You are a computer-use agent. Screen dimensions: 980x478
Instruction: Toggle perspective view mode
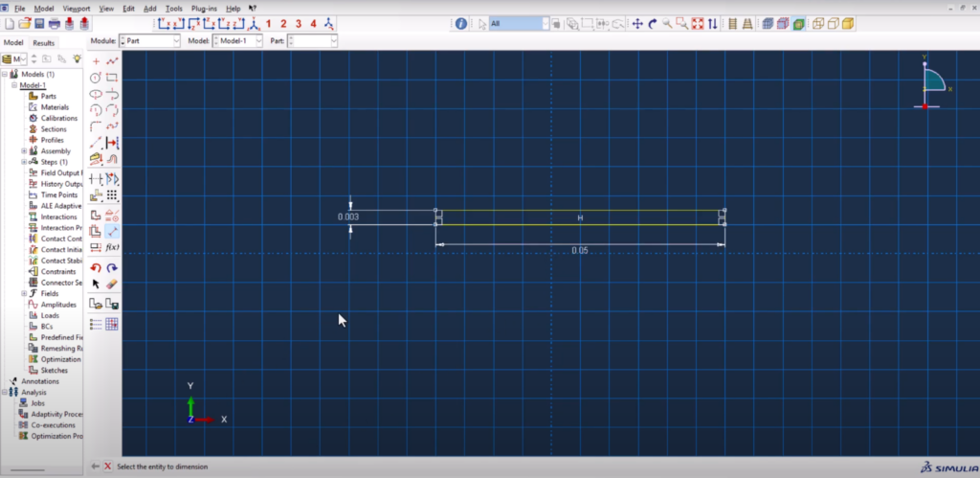coord(747,24)
